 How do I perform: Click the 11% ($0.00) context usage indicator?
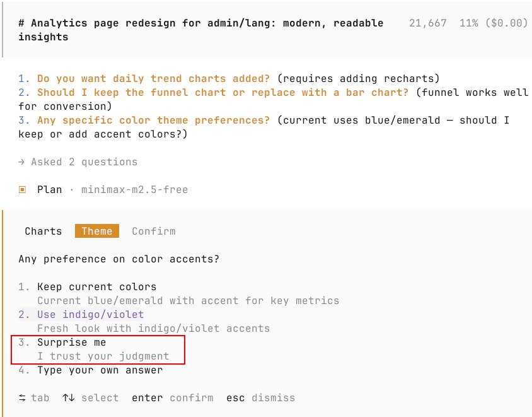(494, 23)
